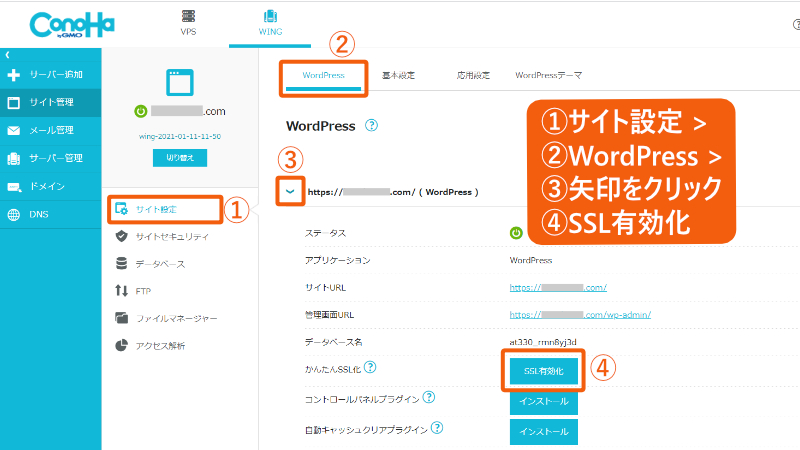
Task: Switch to the WordPressテーマ tab
Action: [548, 76]
